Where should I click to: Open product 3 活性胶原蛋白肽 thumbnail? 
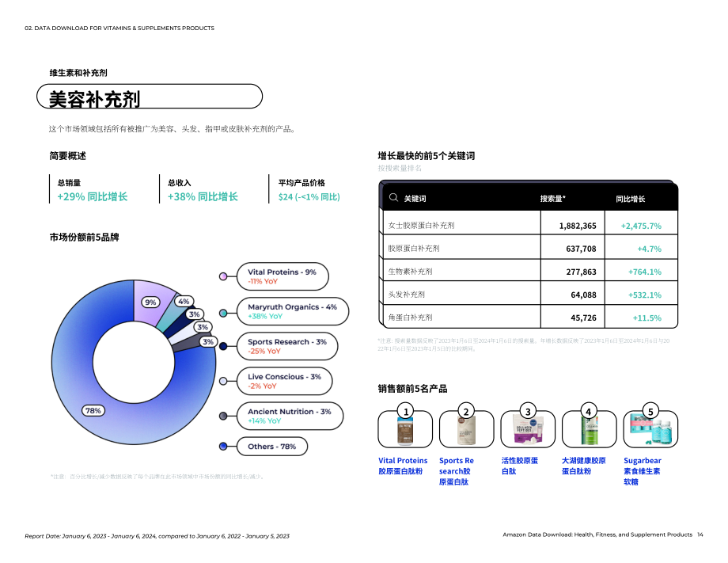(528, 428)
